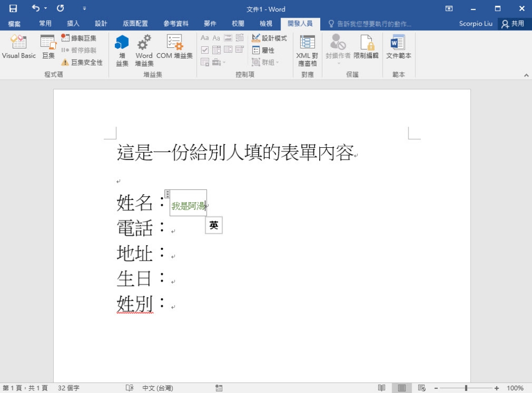
Task: Open COM 增益集 dialog
Action: 174,47
